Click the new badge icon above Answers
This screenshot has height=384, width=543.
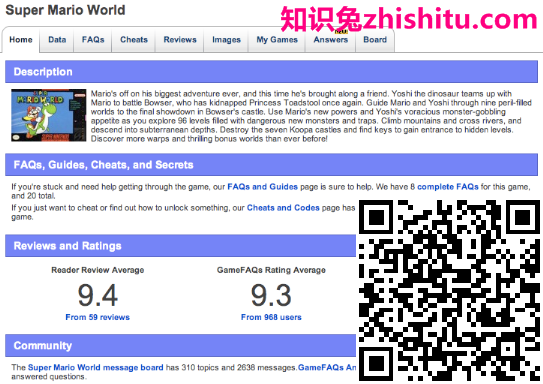click(341, 32)
